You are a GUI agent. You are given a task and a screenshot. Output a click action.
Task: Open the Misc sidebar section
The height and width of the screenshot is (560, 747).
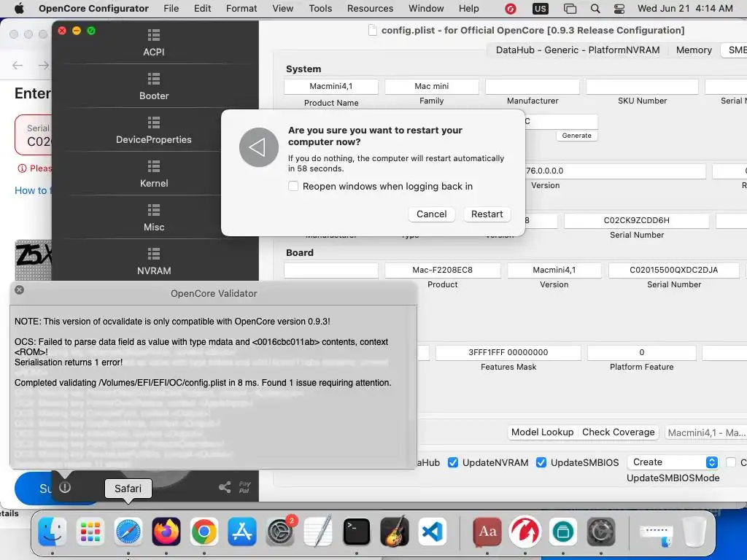153,217
